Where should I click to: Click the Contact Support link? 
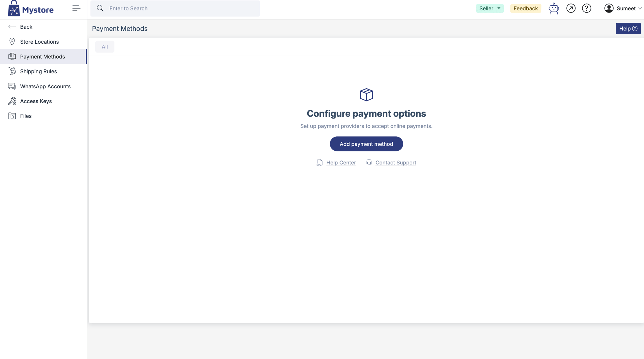tap(396, 163)
